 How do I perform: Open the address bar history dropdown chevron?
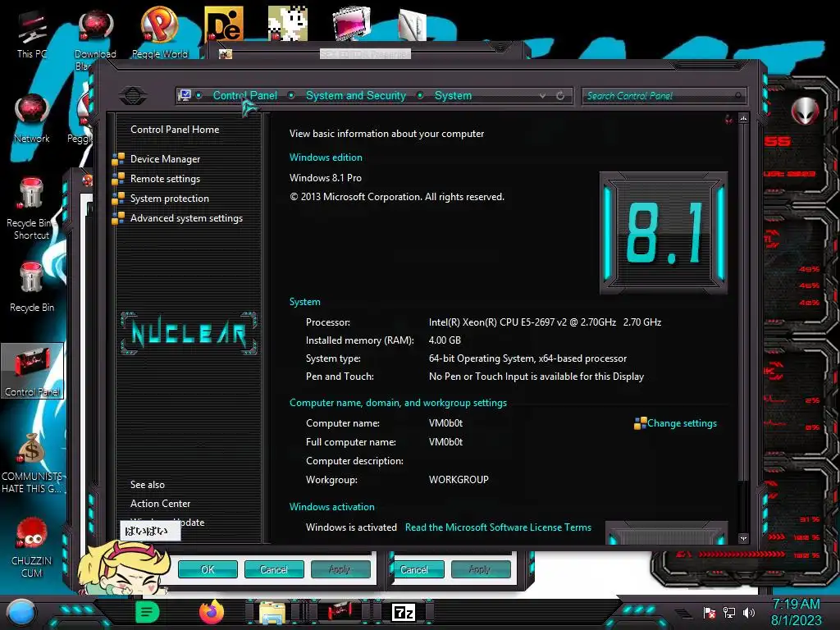coord(543,96)
